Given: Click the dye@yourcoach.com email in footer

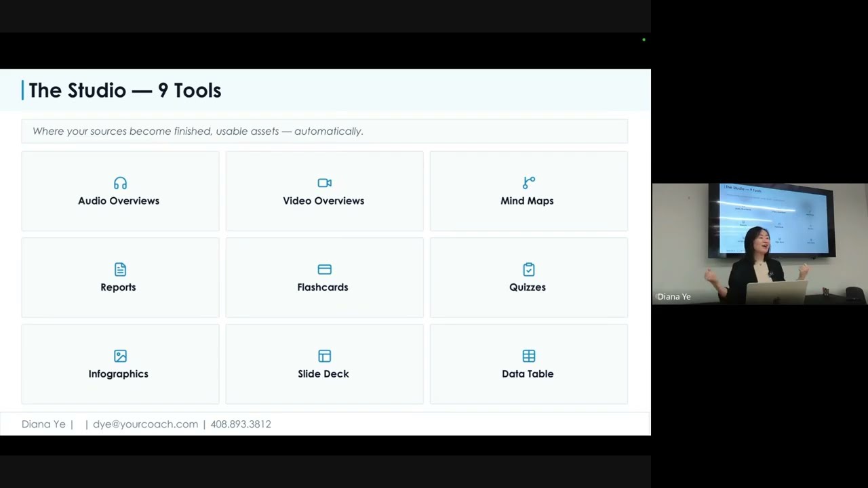Looking at the screenshot, I should pos(145,424).
